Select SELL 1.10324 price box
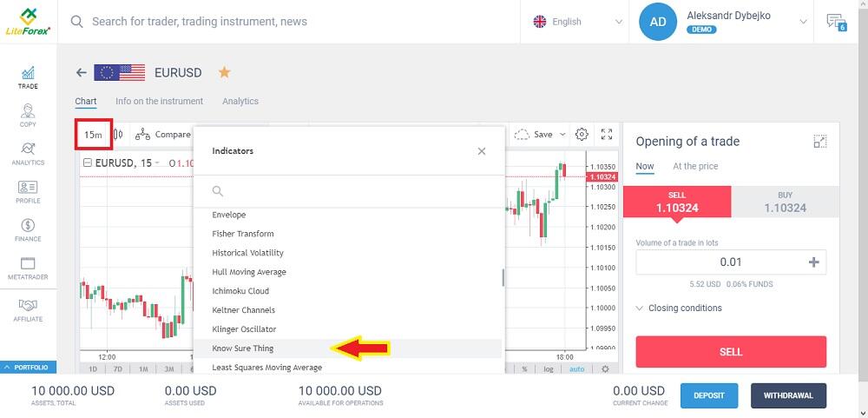868x418 pixels. [x=677, y=202]
